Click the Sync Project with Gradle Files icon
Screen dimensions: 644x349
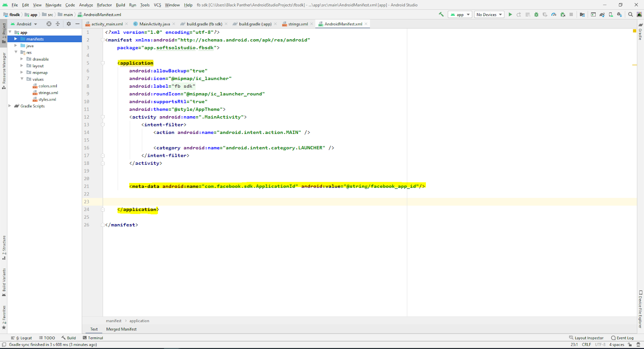coord(602,14)
